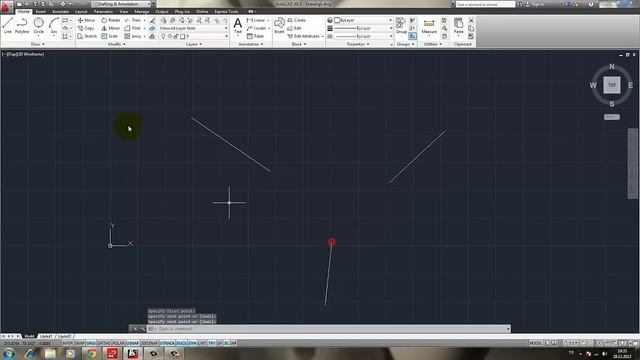Viewport: 640px width, 360px height.
Task: Switch to the Output ribbon tab
Action: point(162,11)
